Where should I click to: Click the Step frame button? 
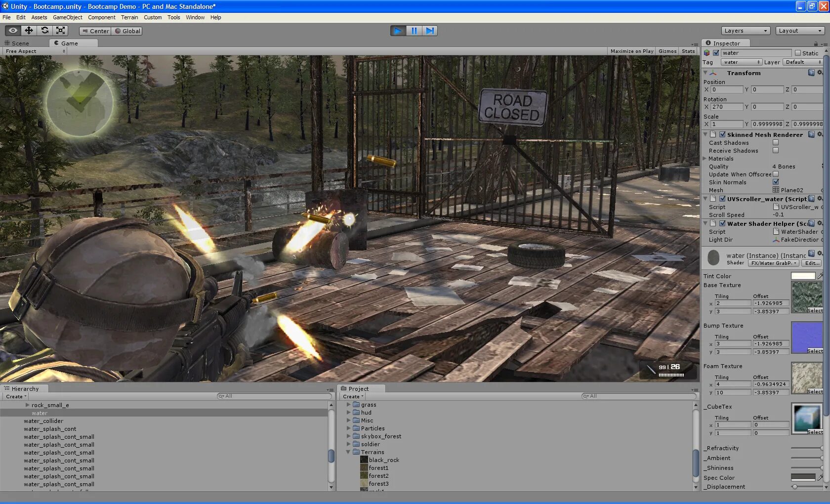[430, 31]
